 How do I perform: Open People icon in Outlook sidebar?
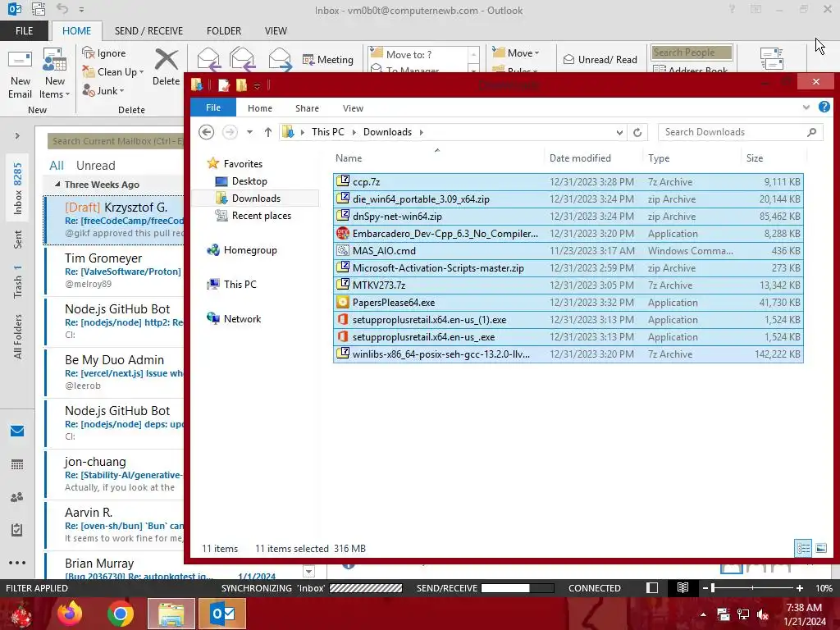[17, 497]
